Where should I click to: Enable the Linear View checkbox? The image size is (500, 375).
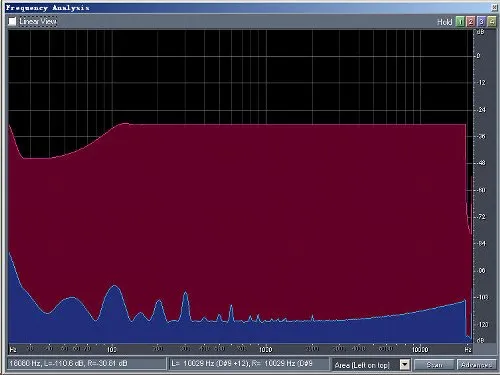point(12,22)
